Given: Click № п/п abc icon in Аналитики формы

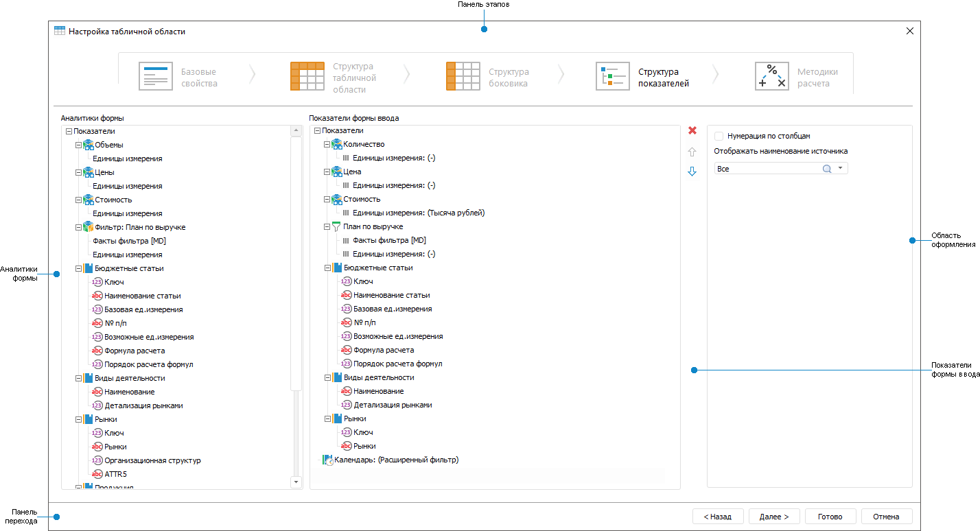Looking at the screenshot, I should click(x=97, y=323).
